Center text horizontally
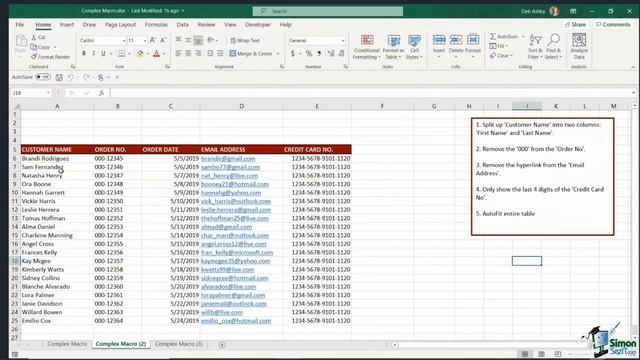Viewport: 640px width, 360px height. click(x=188, y=53)
